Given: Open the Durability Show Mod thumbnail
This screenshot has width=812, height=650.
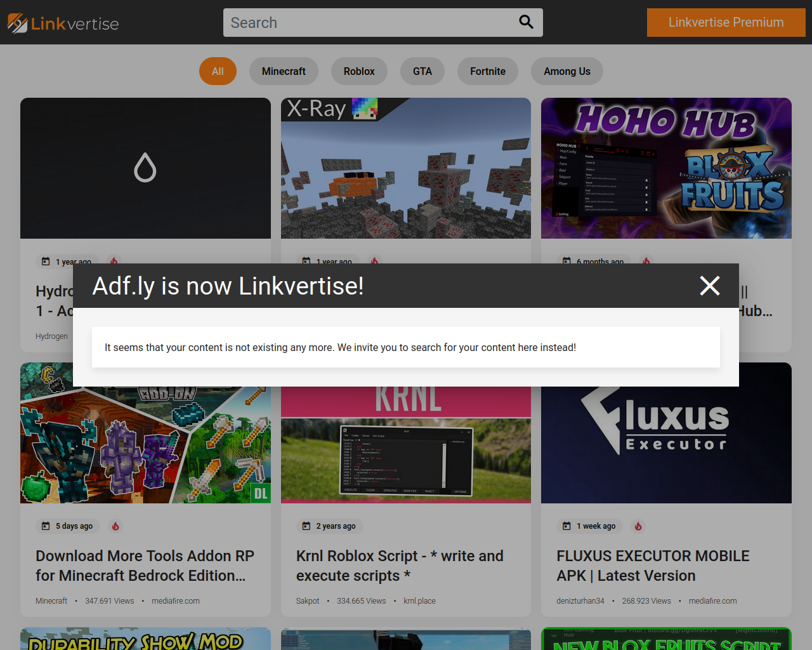Looking at the screenshot, I should coord(145,639).
